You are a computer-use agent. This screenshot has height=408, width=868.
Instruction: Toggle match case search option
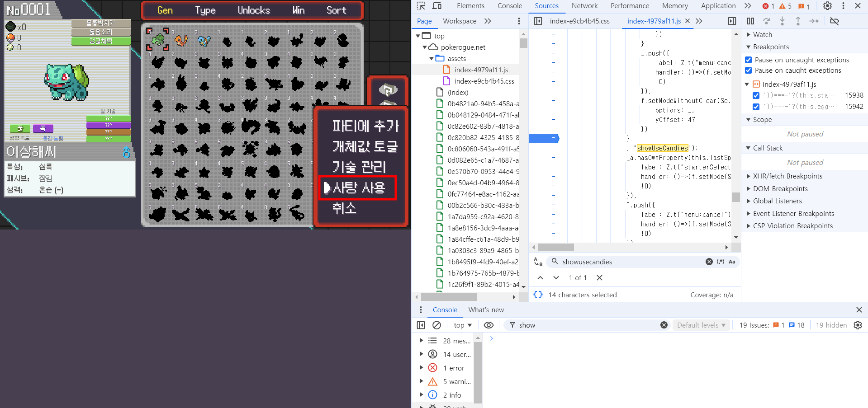pos(732,262)
